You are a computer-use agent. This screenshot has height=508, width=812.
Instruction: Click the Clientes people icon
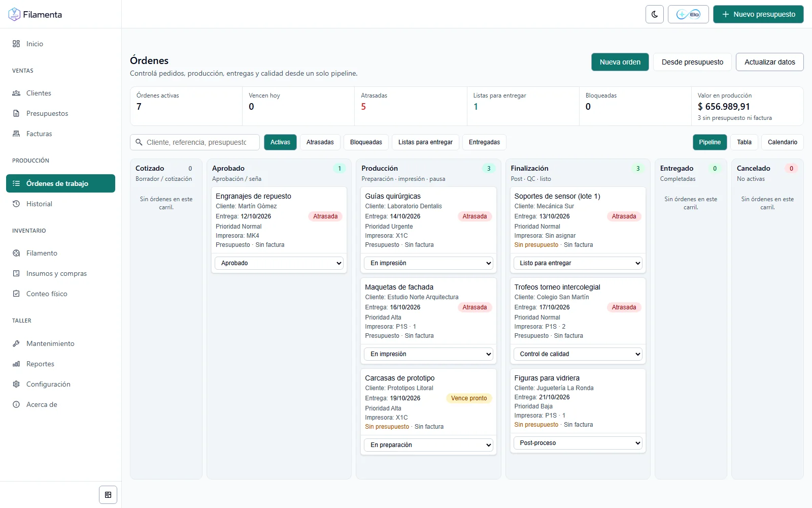pyautogui.click(x=16, y=93)
